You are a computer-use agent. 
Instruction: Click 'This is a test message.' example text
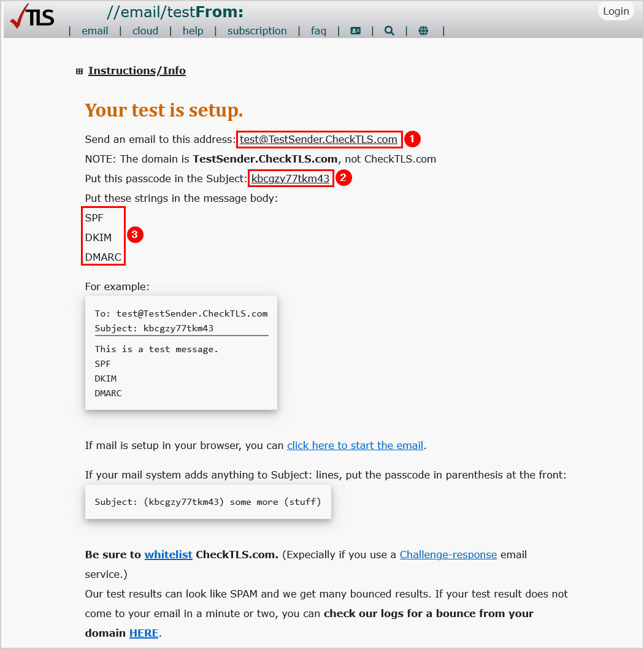pos(156,349)
